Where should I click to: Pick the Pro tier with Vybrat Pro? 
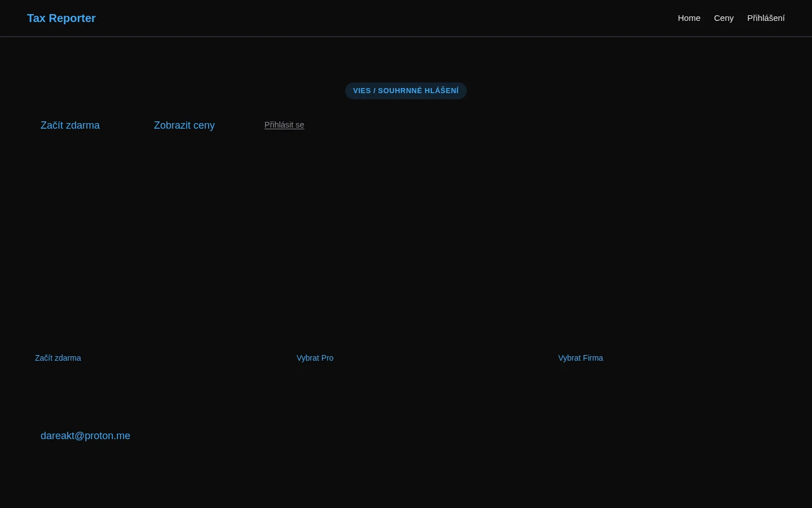click(315, 358)
